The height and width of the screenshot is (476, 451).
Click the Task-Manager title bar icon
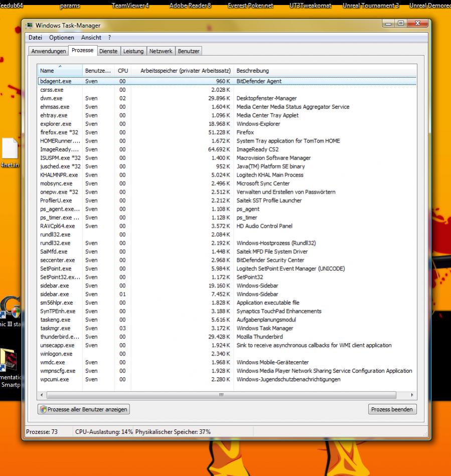coord(30,25)
